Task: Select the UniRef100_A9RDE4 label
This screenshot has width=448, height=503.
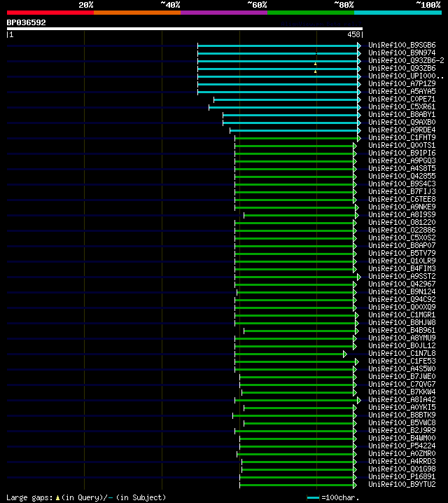Action: pyautogui.click(x=402, y=130)
